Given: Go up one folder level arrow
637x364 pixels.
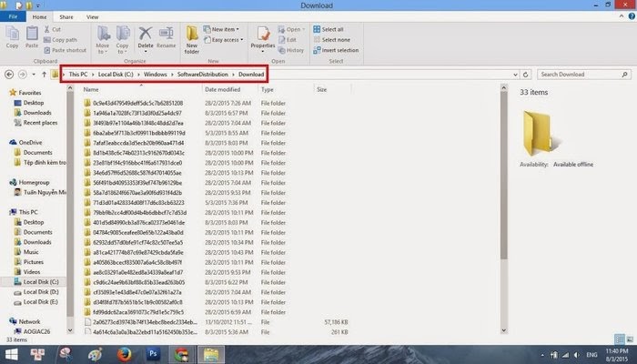Looking at the screenshot, I should (44, 75).
